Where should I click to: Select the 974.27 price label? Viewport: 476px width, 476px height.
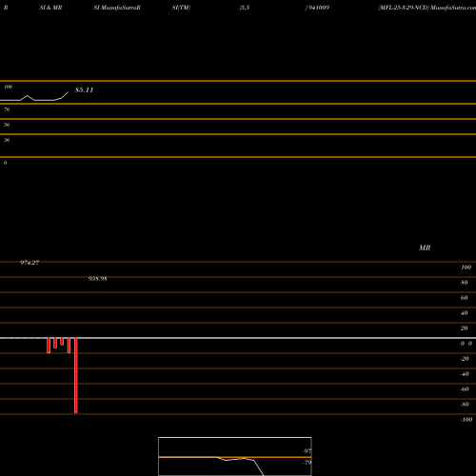click(30, 263)
